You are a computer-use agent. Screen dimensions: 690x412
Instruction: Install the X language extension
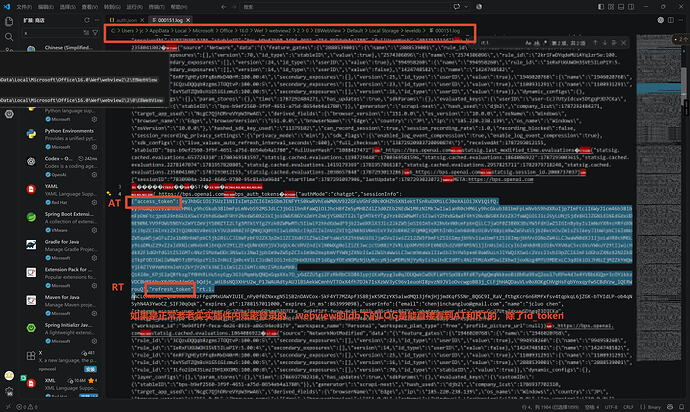[90, 369]
